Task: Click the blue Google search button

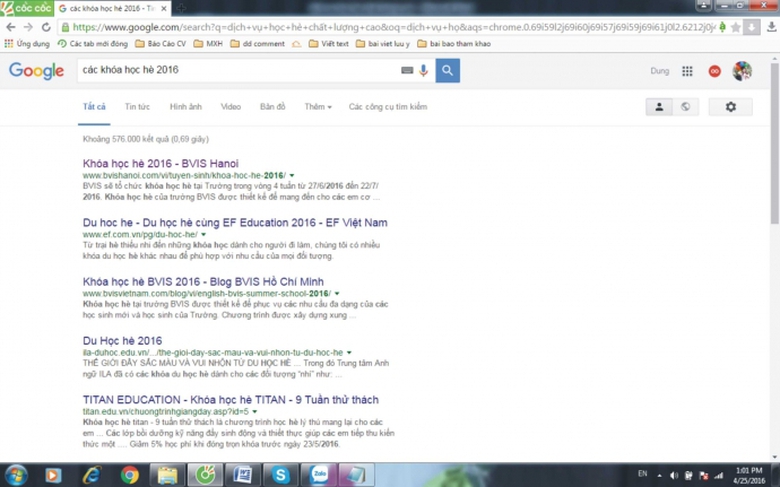Action: (x=447, y=71)
